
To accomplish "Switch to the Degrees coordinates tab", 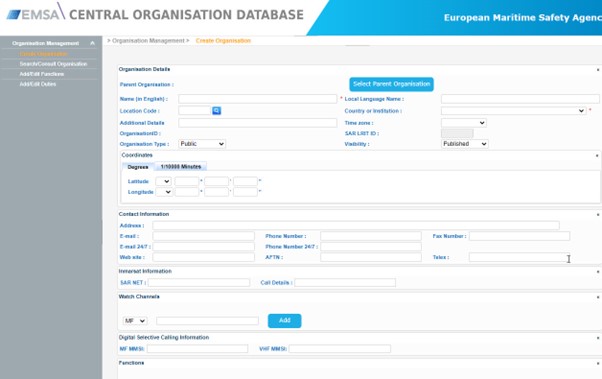I will click(138, 167).
